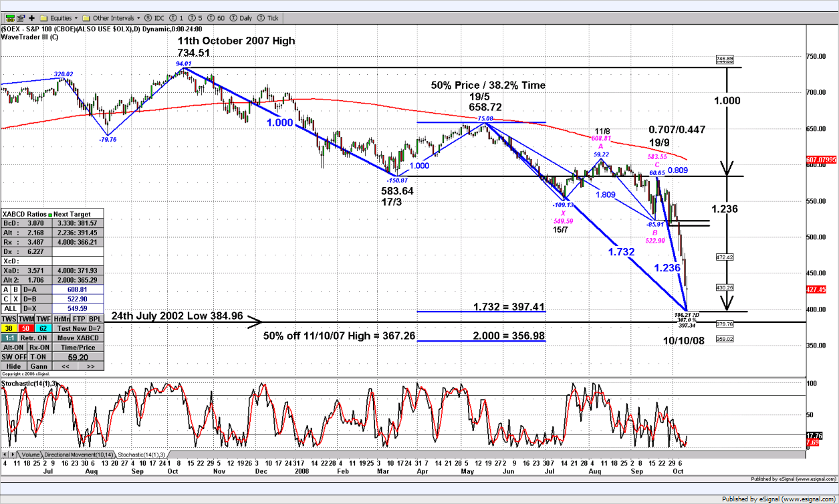
Task: Switch to 60-minute interval
Action: point(216,17)
